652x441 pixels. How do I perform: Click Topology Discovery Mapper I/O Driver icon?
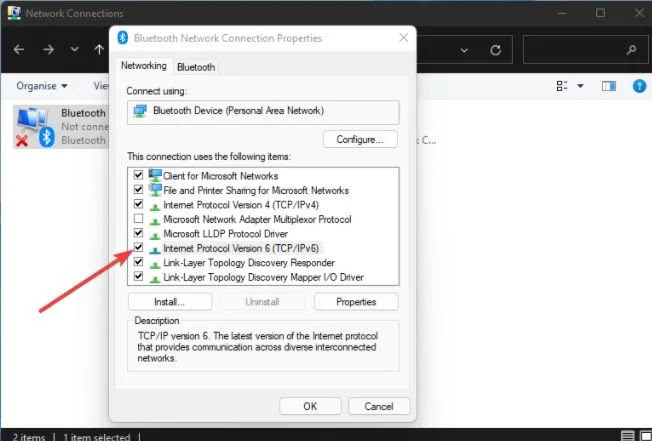click(155, 278)
